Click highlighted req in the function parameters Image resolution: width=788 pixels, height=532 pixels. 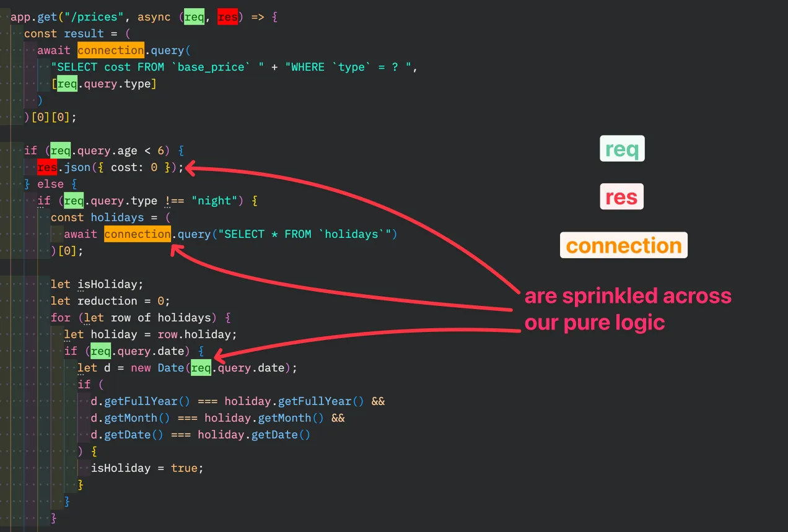194,17
